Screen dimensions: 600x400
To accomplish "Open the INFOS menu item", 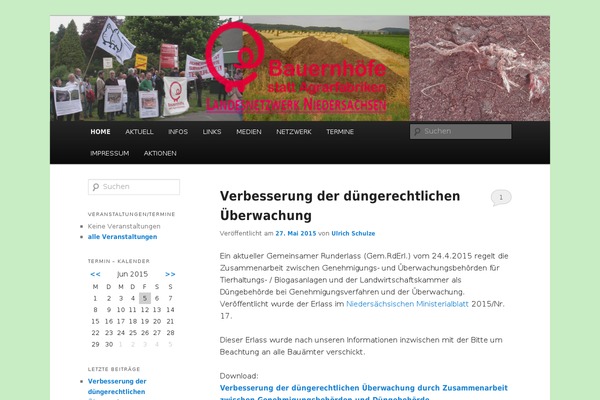I will pyautogui.click(x=178, y=132).
